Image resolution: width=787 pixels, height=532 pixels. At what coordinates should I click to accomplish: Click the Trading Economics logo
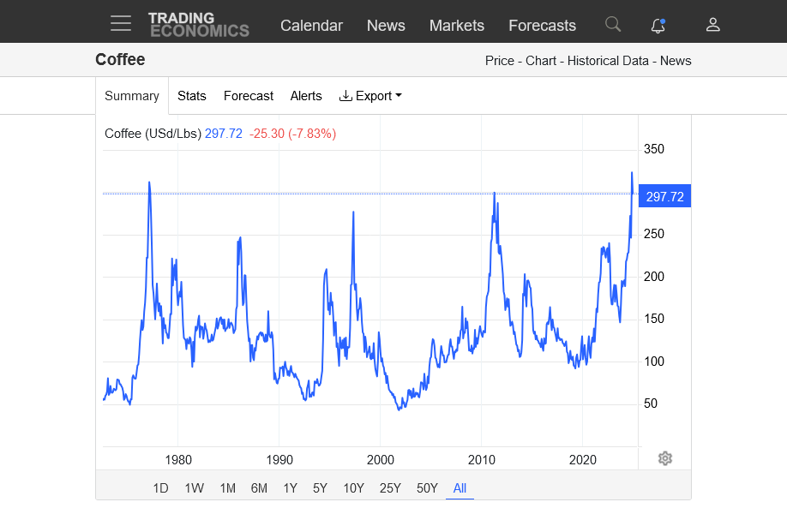click(198, 24)
